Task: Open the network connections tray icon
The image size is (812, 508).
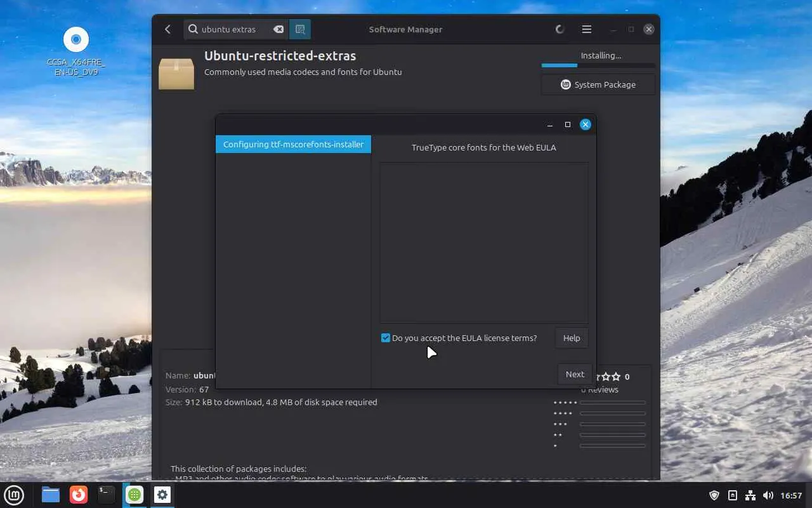Action: pyautogui.click(x=750, y=495)
